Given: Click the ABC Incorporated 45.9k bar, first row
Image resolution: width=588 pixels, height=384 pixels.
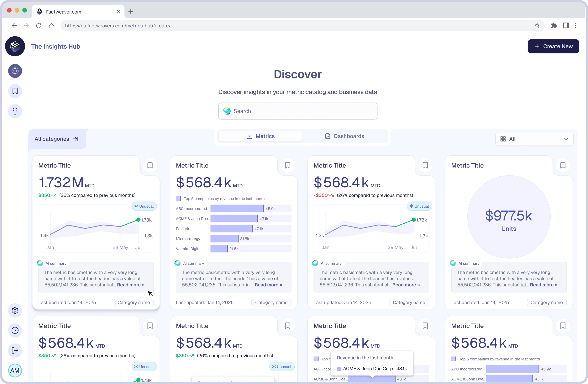Looking at the screenshot, I should 237,208.
